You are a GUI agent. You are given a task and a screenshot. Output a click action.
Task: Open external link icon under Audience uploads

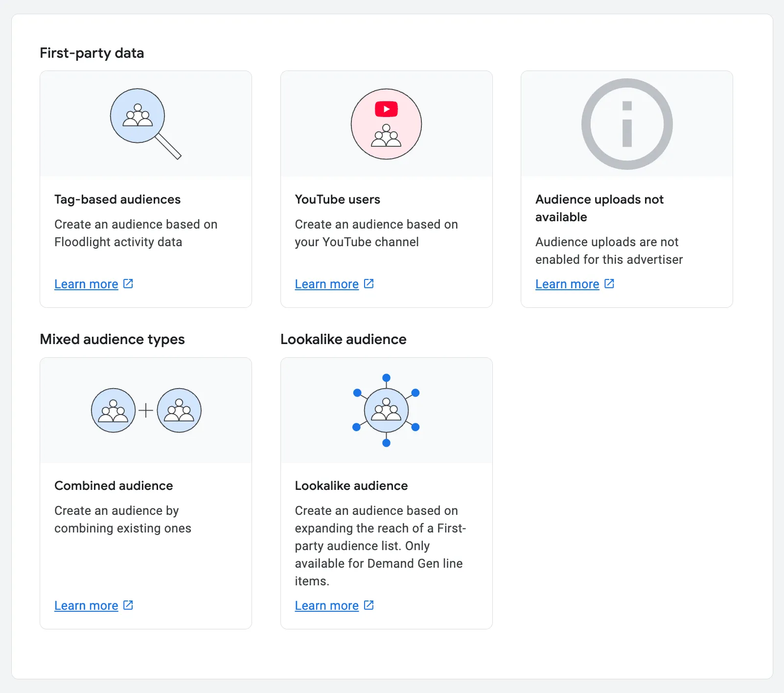609,283
